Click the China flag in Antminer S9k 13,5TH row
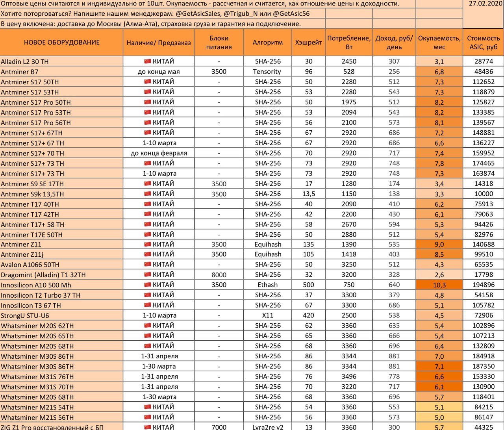 coord(148,194)
